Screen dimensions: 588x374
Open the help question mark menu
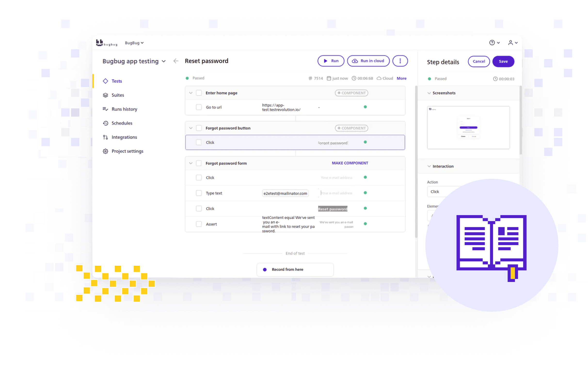(x=494, y=43)
